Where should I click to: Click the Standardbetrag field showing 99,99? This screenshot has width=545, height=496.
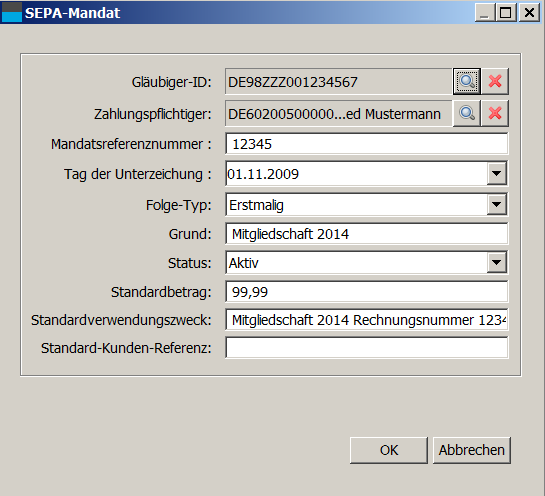367,292
